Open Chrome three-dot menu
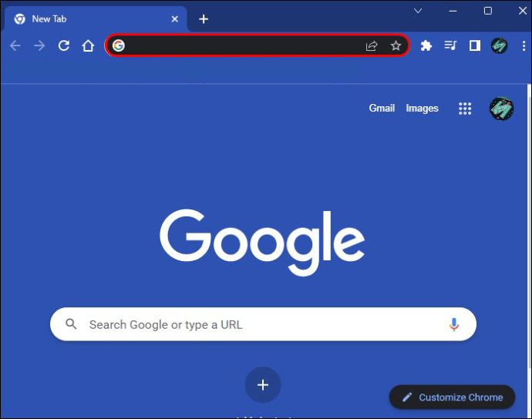The height and width of the screenshot is (419, 532). click(524, 45)
